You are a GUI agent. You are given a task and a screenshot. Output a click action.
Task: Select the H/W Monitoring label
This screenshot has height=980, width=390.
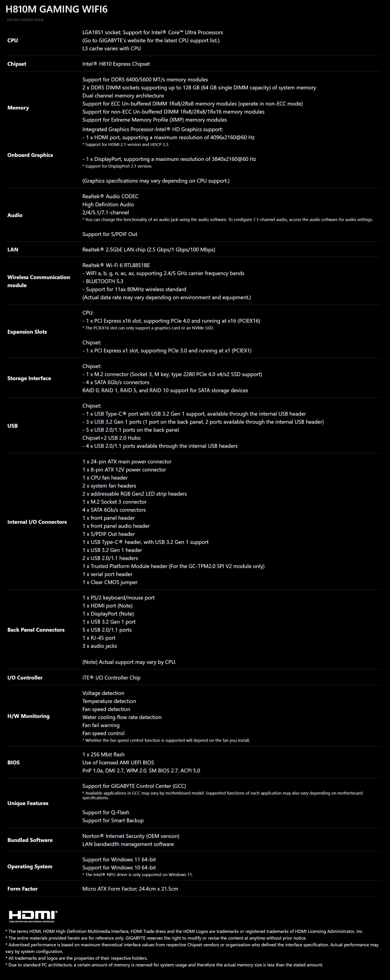point(28,716)
